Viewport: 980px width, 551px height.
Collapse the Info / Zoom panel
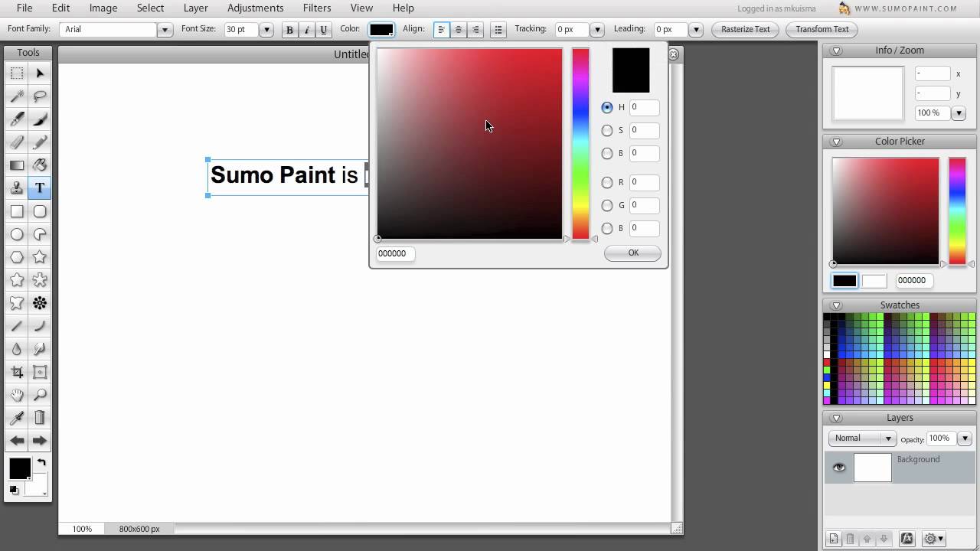coord(836,51)
